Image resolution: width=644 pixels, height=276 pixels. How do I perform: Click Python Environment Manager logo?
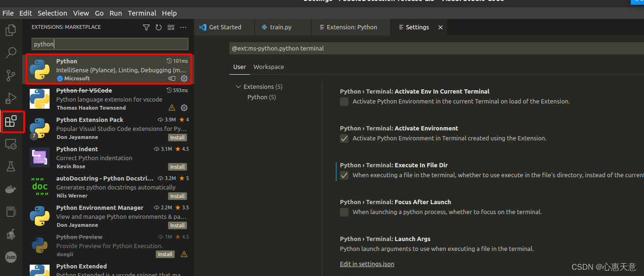tap(40, 216)
